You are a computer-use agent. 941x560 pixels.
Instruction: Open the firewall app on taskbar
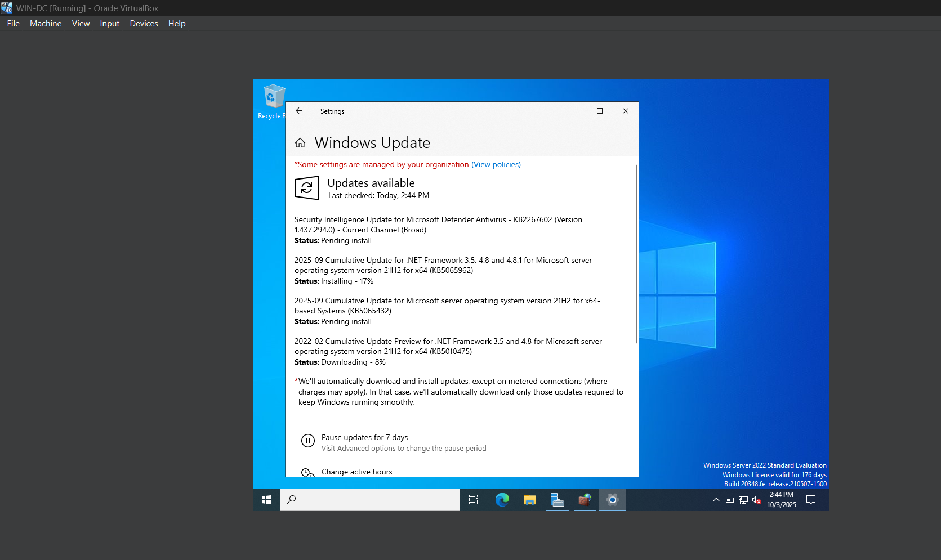[585, 500]
